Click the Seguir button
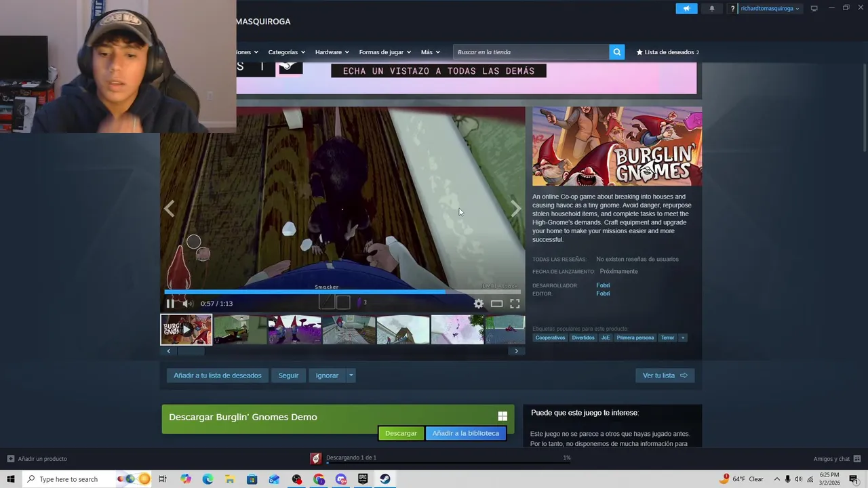 point(288,375)
